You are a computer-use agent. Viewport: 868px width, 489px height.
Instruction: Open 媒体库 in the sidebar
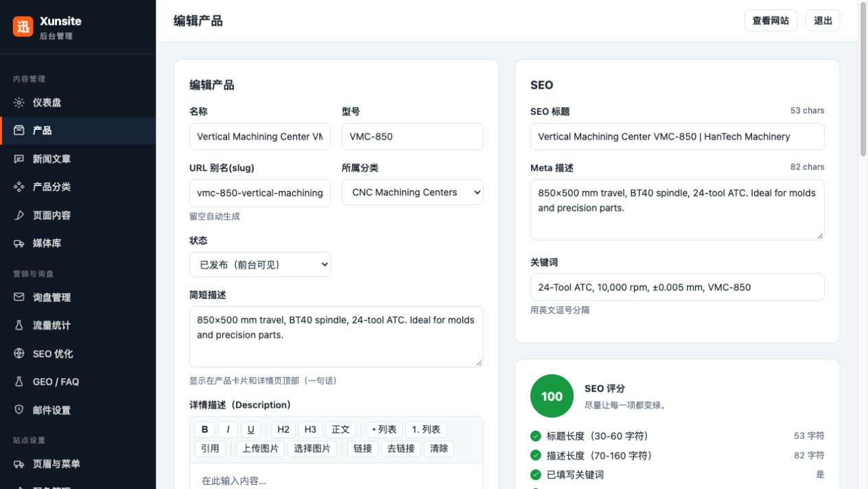(x=78, y=243)
